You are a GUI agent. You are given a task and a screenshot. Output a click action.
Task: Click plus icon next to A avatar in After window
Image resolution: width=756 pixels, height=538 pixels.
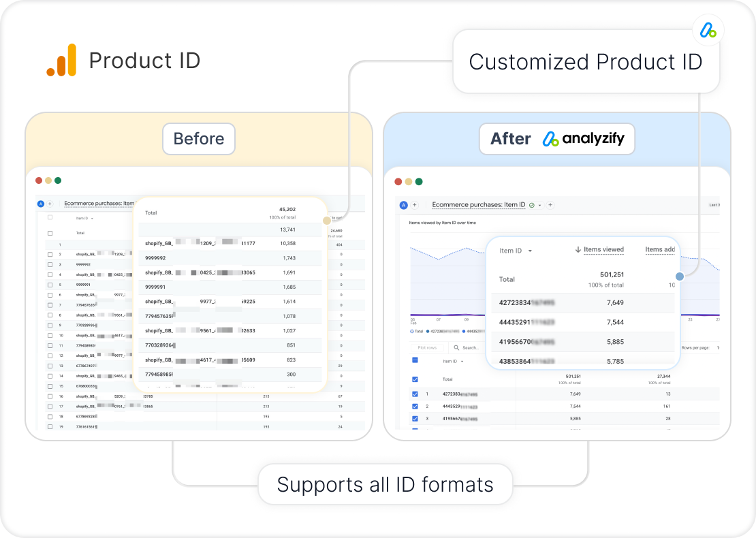[414, 206]
